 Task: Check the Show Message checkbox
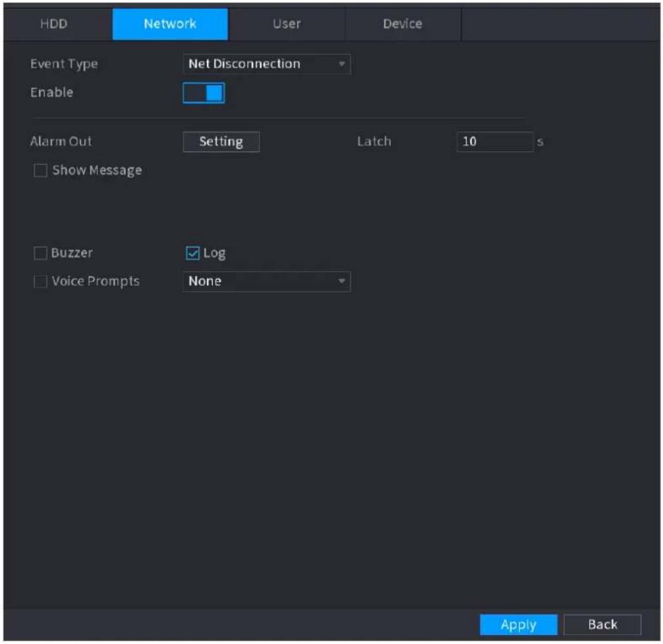coord(40,170)
